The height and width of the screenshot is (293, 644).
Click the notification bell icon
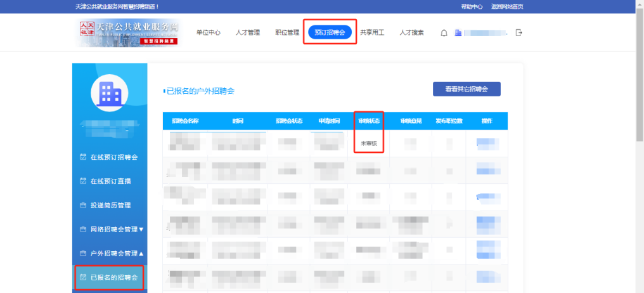pos(444,33)
